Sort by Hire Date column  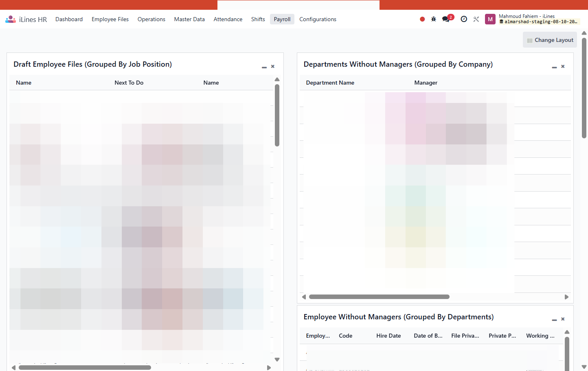point(388,336)
